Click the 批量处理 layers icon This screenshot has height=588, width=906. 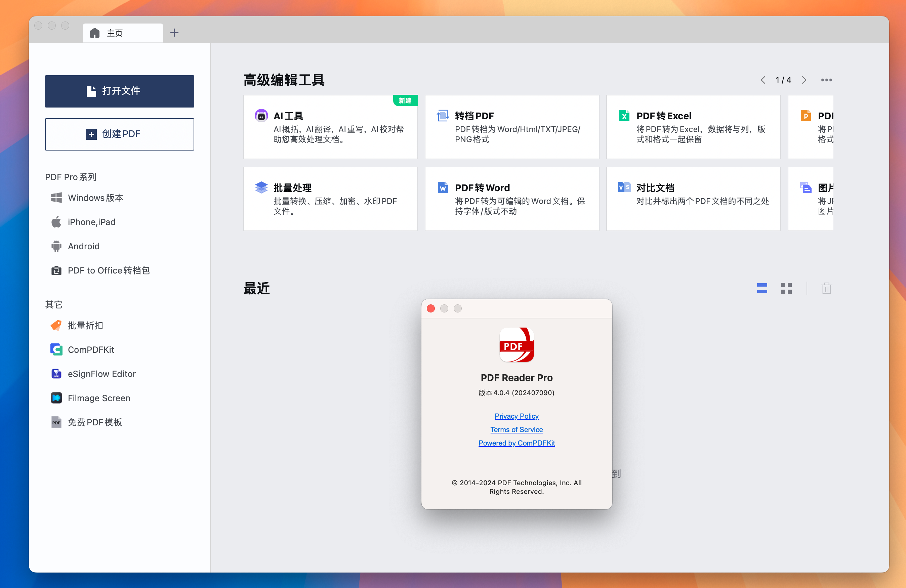(x=261, y=187)
